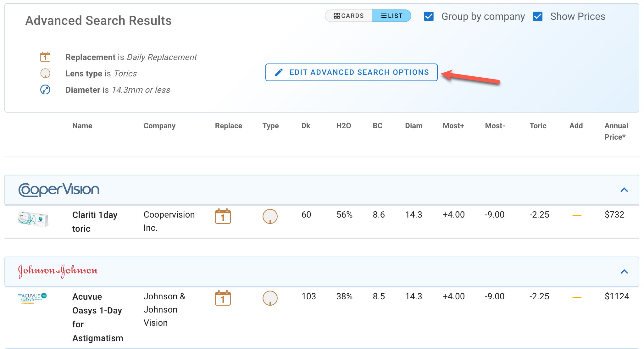The image size is (644, 349).
Task: Collapse the CooperVision group
Action: [624, 190]
